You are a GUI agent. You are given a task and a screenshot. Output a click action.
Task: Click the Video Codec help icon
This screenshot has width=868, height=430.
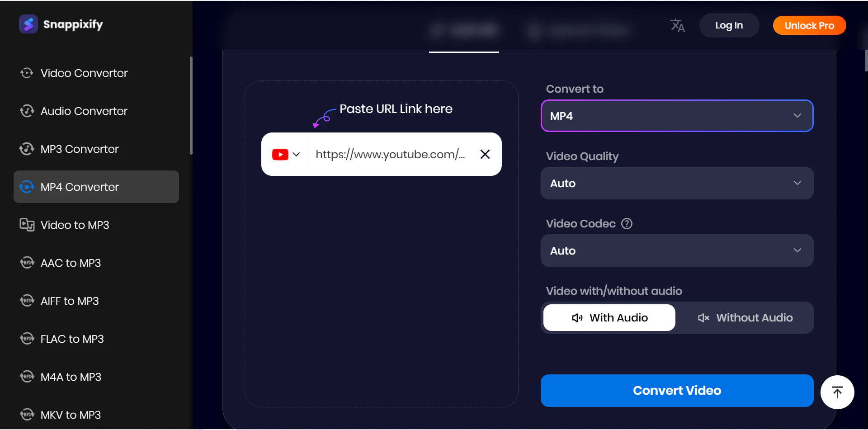(x=627, y=224)
